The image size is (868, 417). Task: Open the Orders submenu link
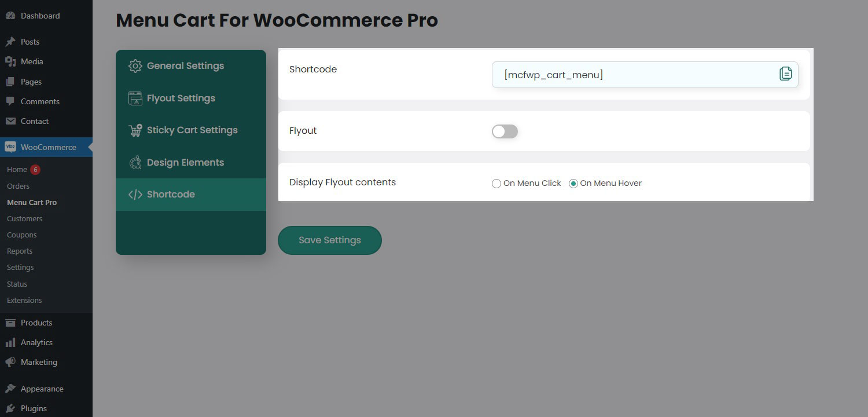[18, 186]
